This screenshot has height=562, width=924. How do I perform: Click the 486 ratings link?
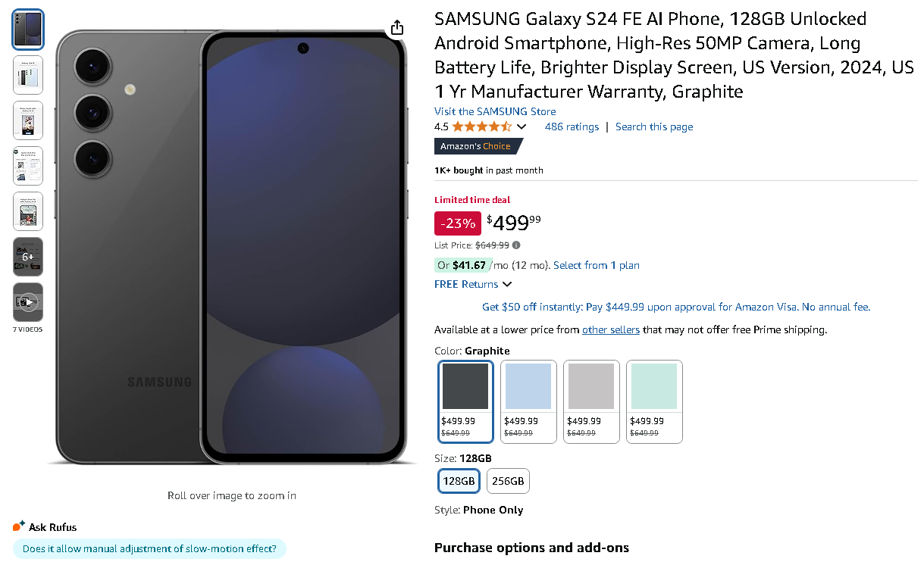click(x=571, y=126)
